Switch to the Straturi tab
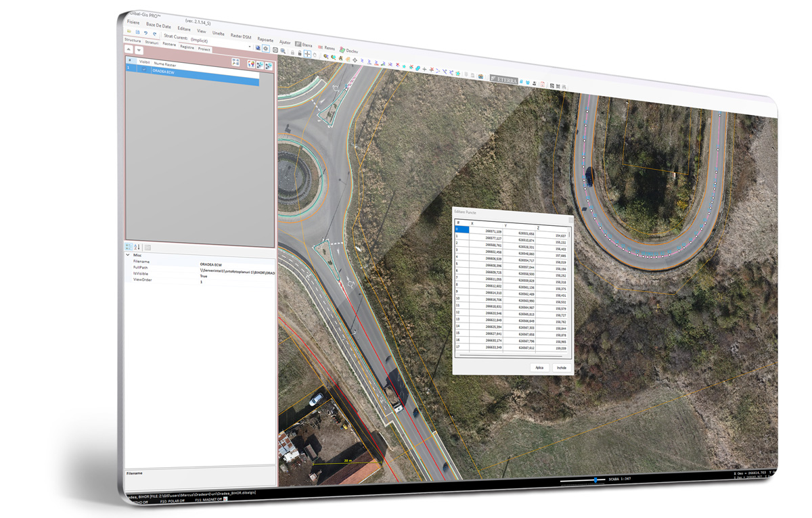 [x=152, y=43]
